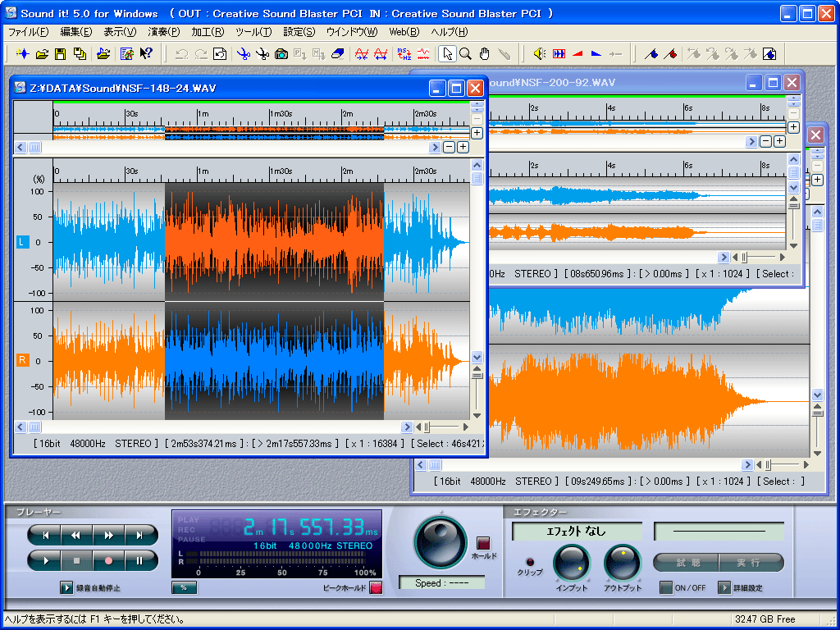Open a file with the folder icon
This screenshot has height=630, width=840.
tap(42, 53)
